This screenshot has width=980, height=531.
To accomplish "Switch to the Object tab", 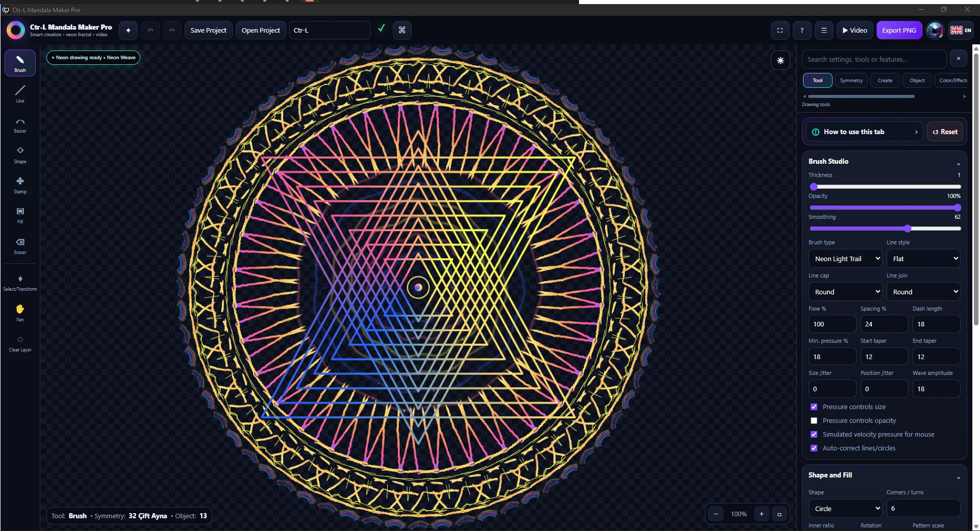I will [x=917, y=80].
